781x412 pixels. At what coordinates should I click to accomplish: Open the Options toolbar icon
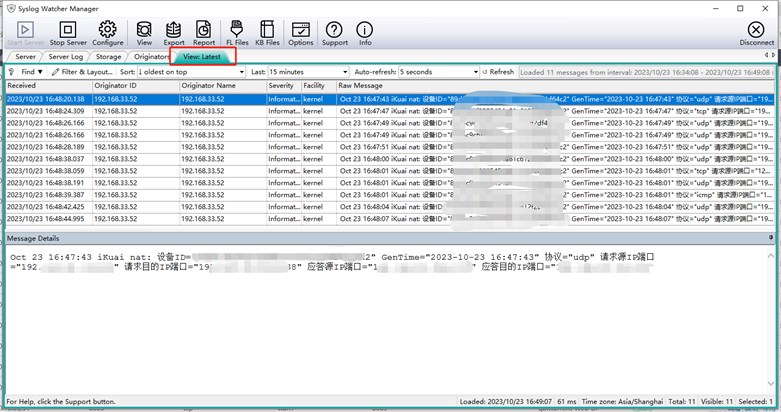click(301, 33)
